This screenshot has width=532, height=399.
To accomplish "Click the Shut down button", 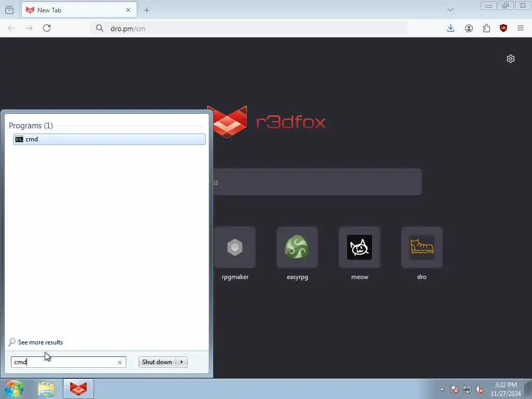I will click(x=157, y=362).
